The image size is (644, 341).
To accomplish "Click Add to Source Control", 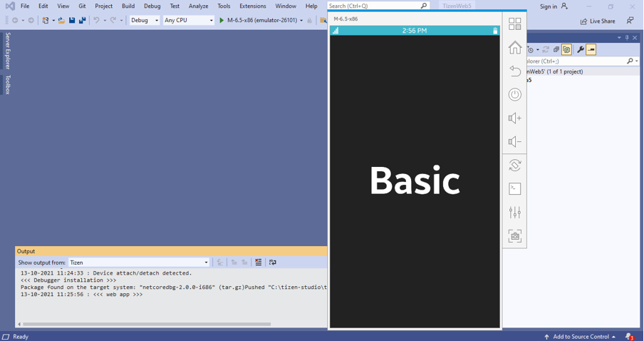I will [579, 337].
